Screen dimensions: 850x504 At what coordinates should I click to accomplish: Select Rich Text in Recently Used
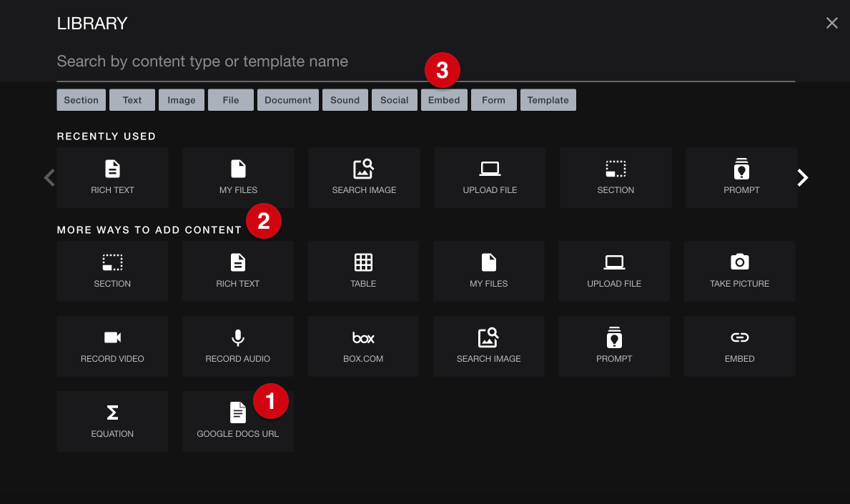click(112, 178)
